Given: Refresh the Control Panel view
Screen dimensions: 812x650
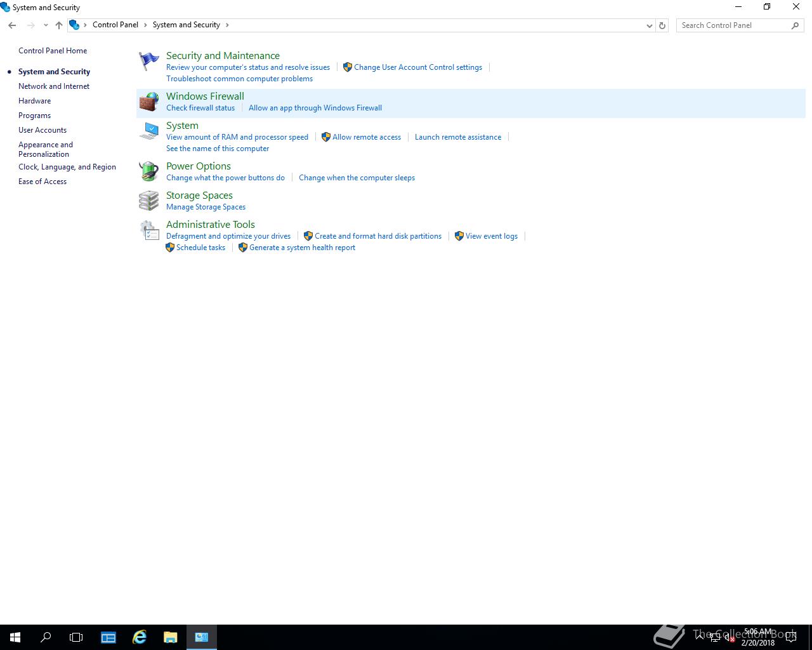Looking at the screenshot, I should tap(662, 25).
